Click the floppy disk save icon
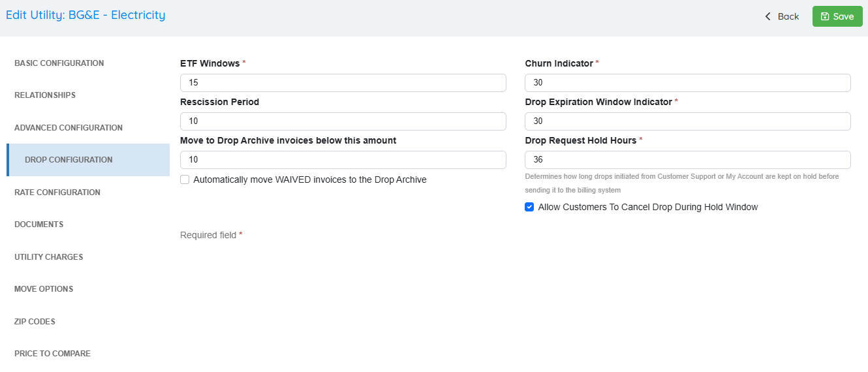The width and height of the screenshot is (868, 372). [x=825, y=16]
